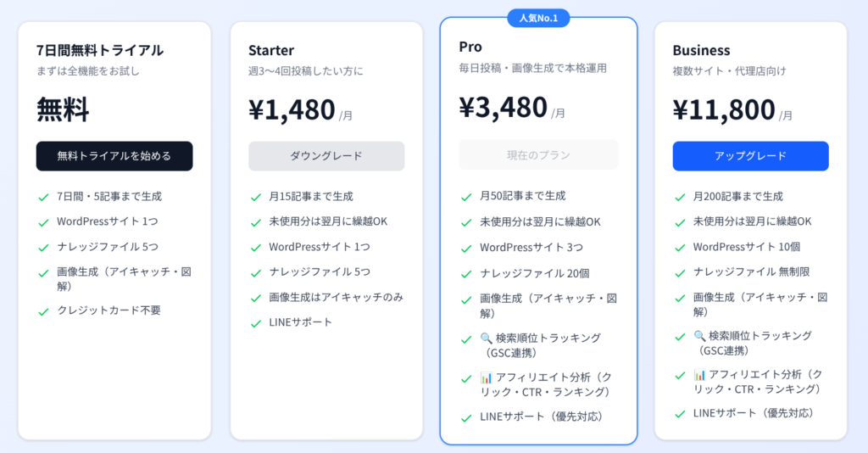Viewport: 868px width, 453px height.
Task: Click checkmark beside 月50記事まで生成
Action: 466,197
